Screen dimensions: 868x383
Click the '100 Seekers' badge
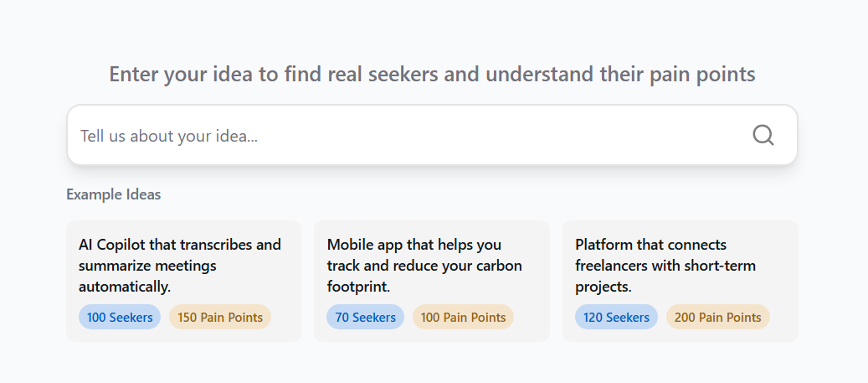[x=120, y=318]
